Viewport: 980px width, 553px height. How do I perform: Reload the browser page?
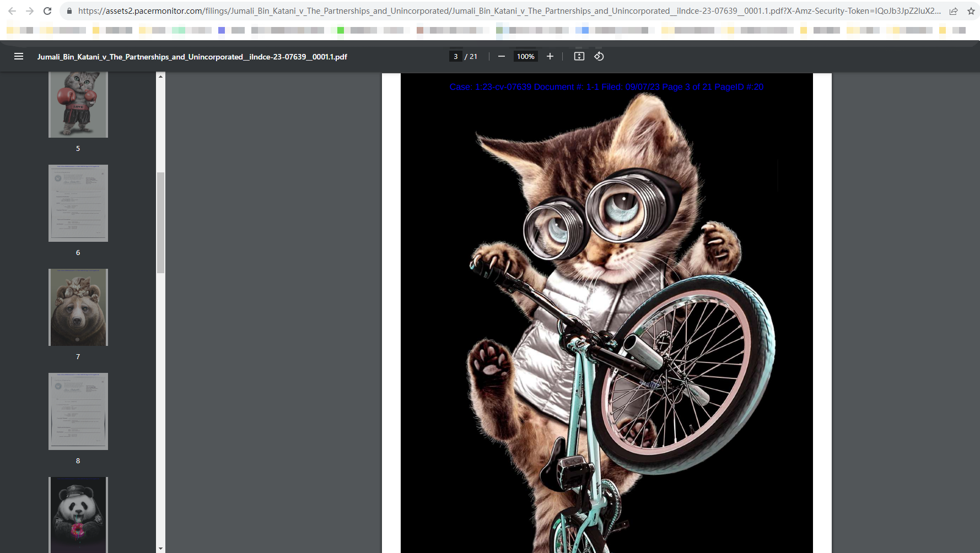click(x=47, y=11)
